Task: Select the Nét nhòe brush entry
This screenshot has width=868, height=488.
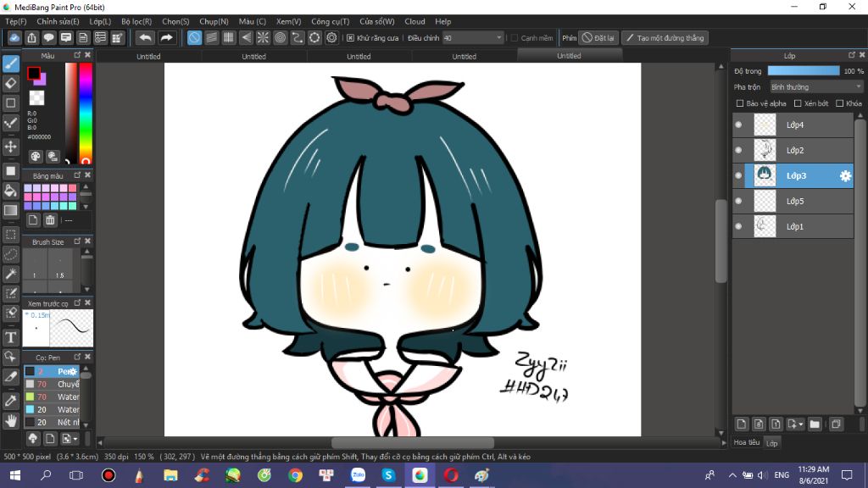Action: 52,422
